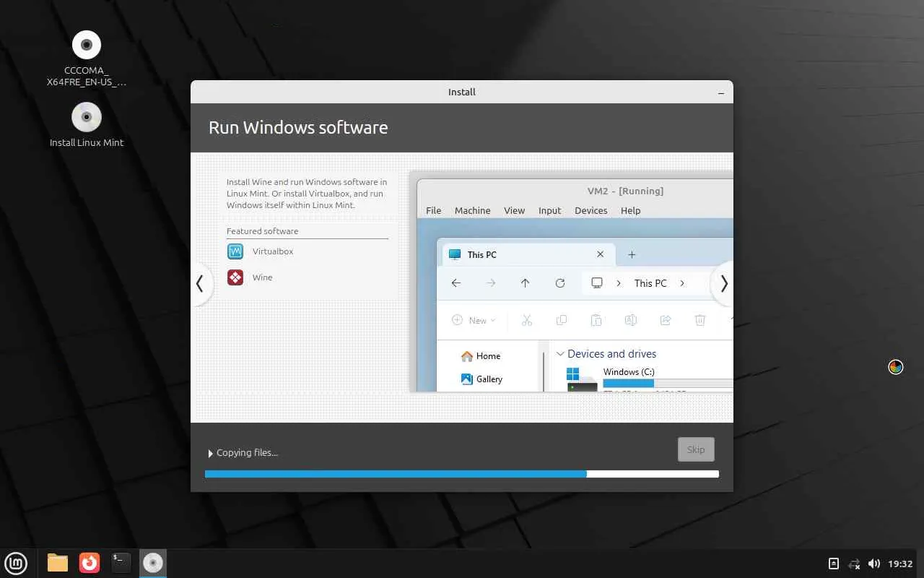The height and width of the screenshot is (578, 924).
Task: Click the Explorer forward arrow in the slide
Action: pyautogui.click(x=491, y=283)
